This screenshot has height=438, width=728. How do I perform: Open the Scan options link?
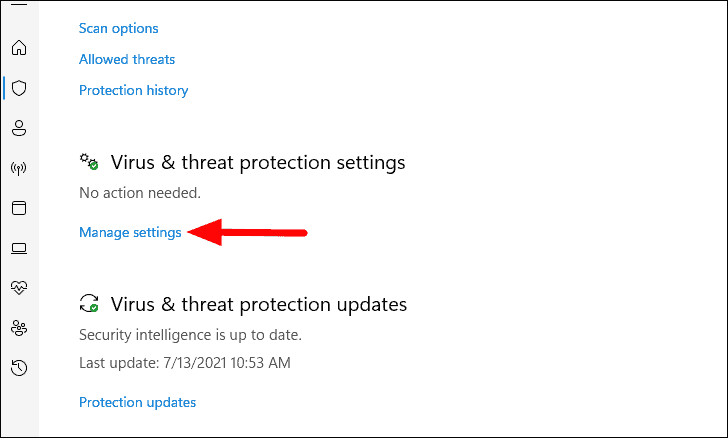118,28
